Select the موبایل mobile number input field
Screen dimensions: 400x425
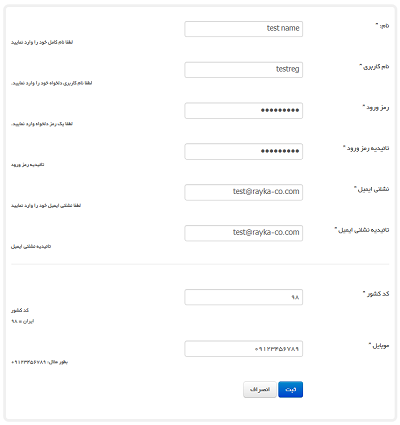pos(244,349)
